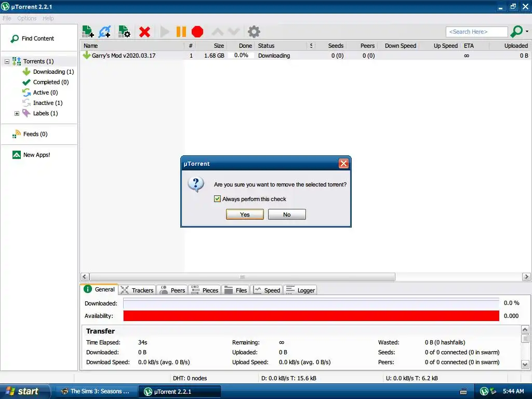Switch to the Logger tab
532x399 pixels.
(300, 290)
